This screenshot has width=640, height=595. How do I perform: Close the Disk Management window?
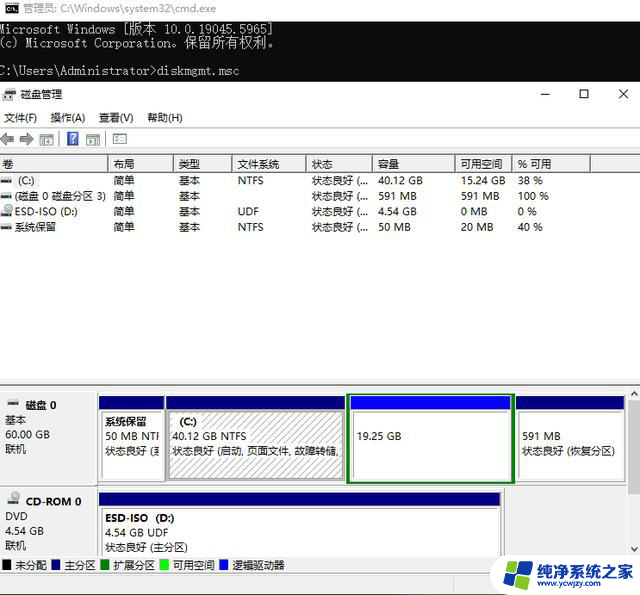pos(623,94)
